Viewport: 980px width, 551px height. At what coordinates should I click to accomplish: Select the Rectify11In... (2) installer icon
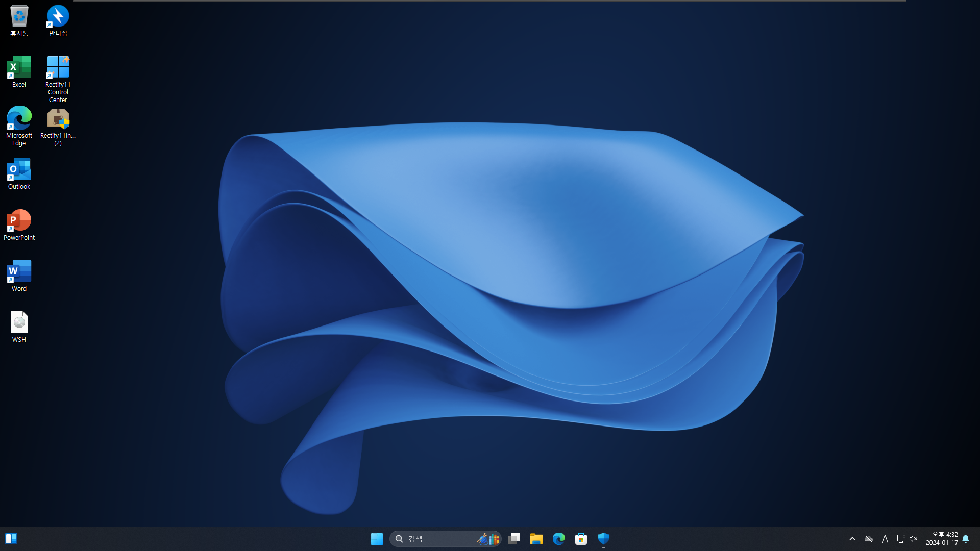(58, 127)
